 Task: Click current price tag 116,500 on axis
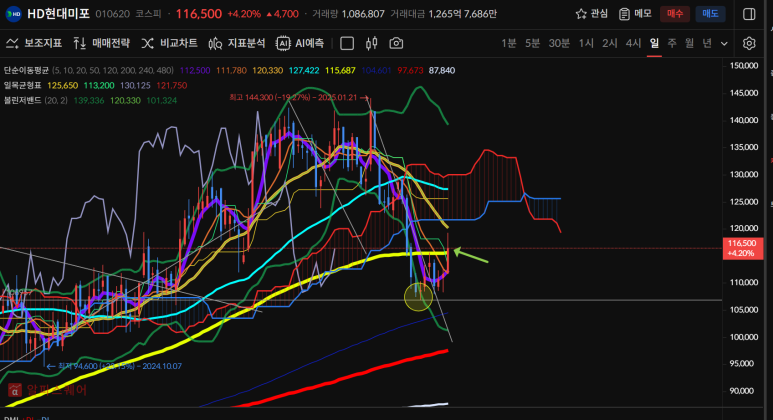click(x=742, y=248)
